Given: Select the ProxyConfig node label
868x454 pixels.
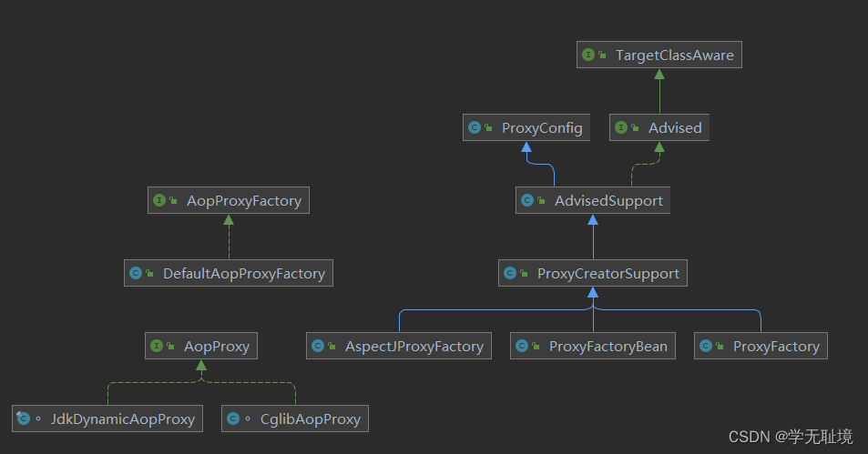Looking at the screenshot, I should pos(542,128).
